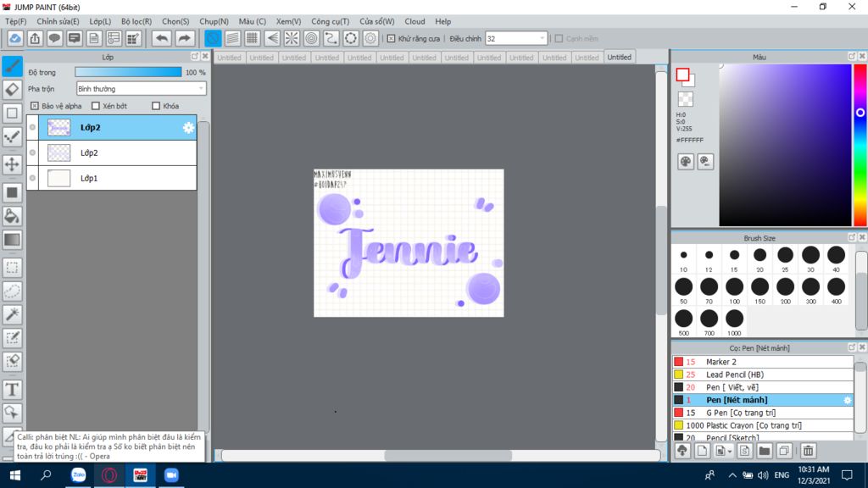Show hidden system tray icons
Image resolution: width=868 pixels, height=488 pixels.
732,475
